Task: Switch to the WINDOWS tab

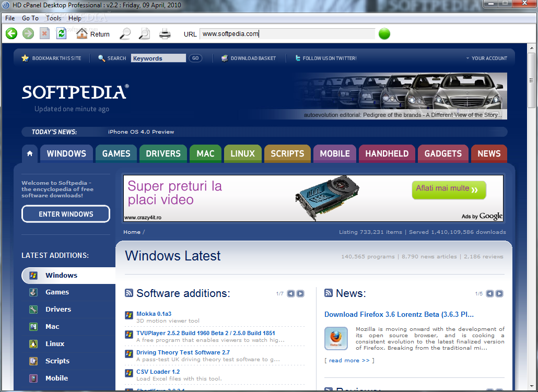Action: point(66,153)
